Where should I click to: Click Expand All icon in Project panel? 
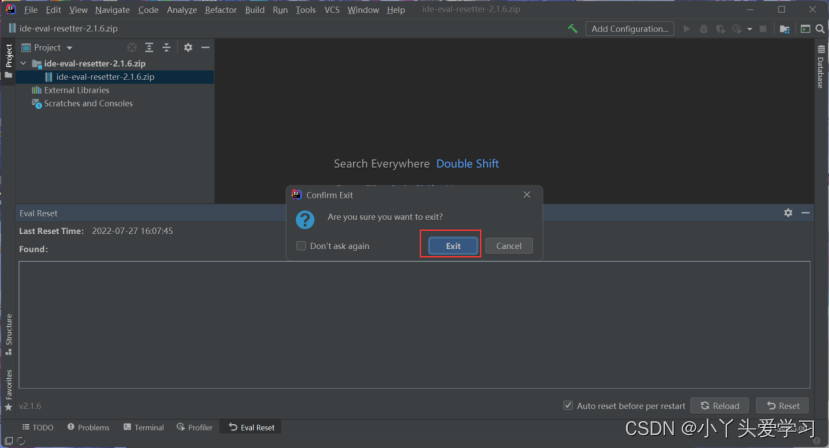149,48
